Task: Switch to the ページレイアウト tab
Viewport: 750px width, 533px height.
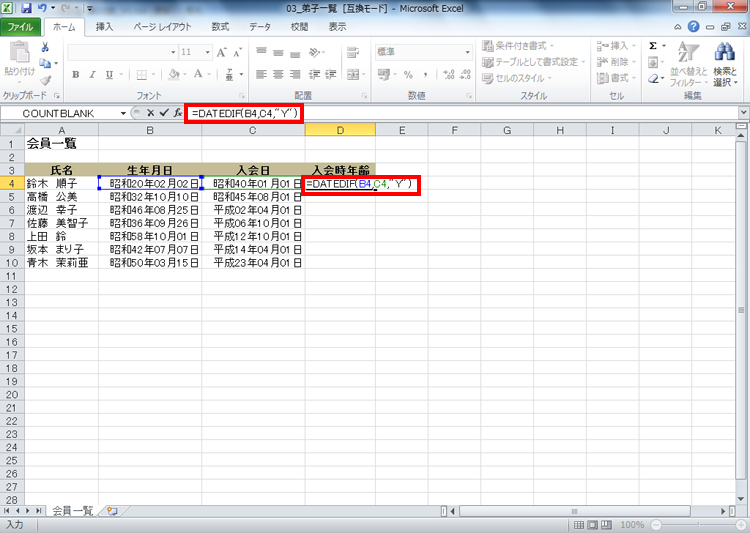Action: tap(162, 27)
